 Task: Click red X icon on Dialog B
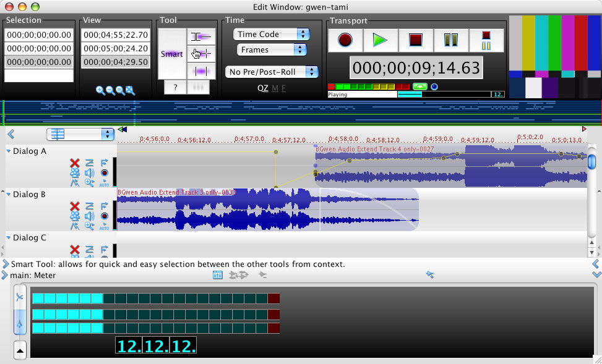click(x=75, y=206)
